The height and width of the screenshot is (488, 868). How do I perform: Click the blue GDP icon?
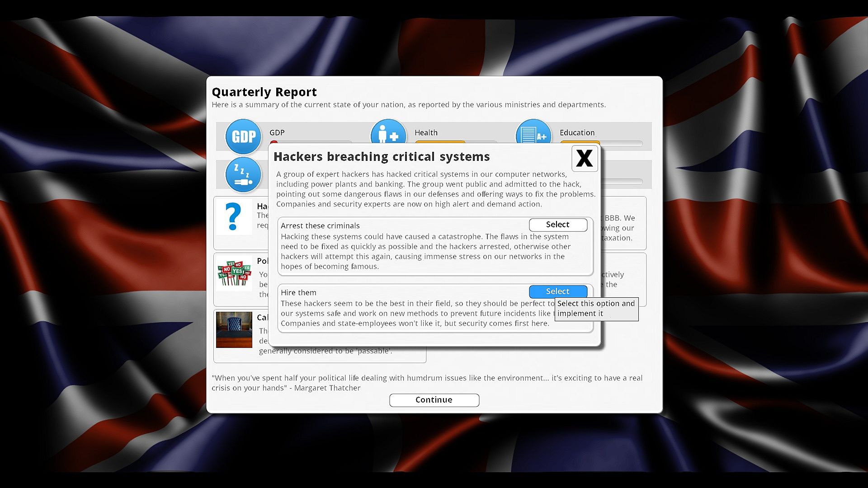pos(244,136)
